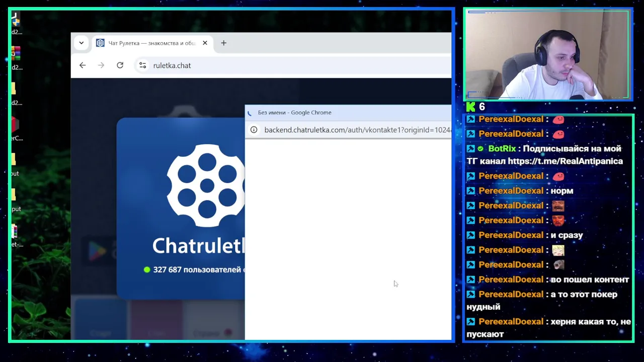The height and width of the screenshot is (362, 644).
Task: Click the message а то этот покер нудный
Action: [542, 300]
